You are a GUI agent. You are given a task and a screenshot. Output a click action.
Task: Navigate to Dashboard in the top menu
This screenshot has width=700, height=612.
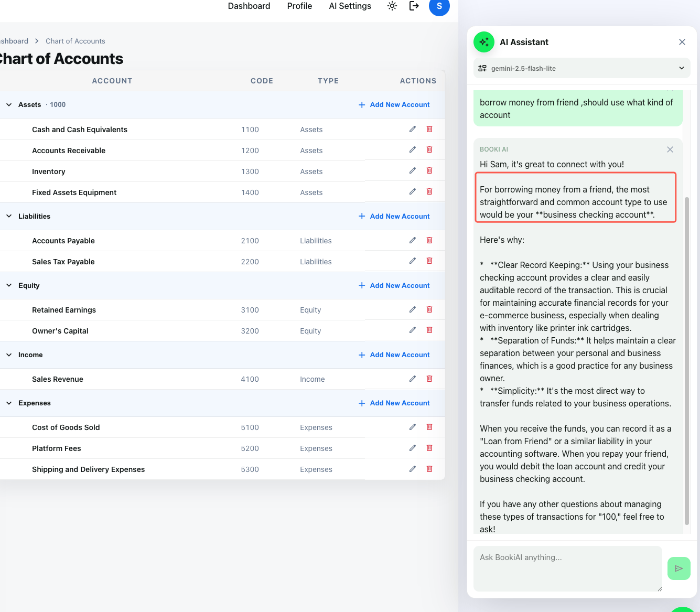click(x=249, y=6)
